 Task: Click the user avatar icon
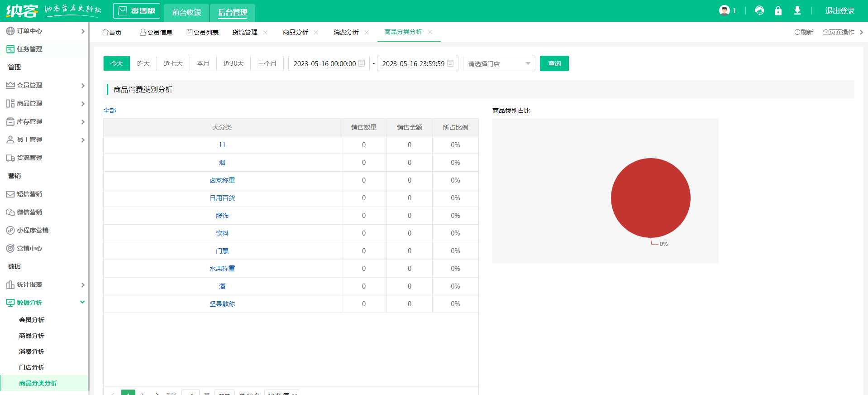(x=724, y=10)
